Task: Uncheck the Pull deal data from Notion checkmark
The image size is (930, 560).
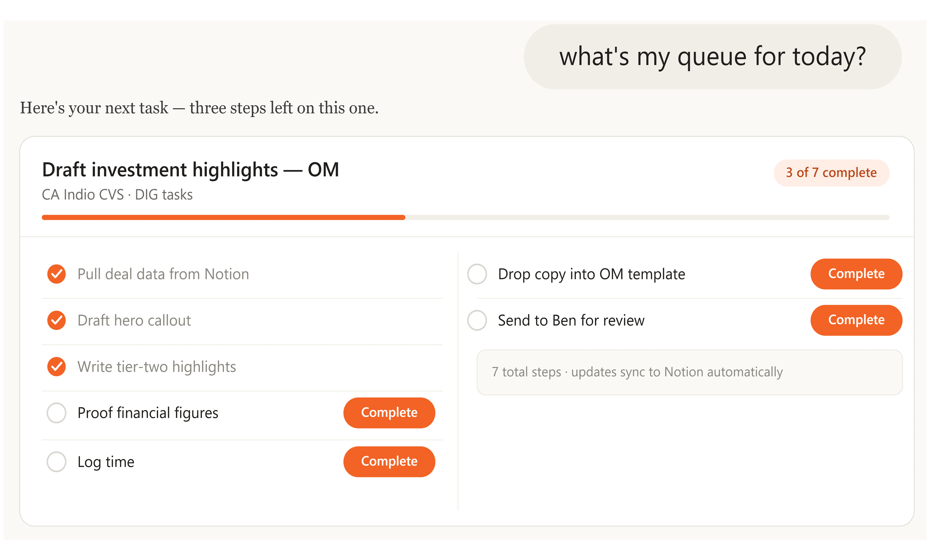Action: (57, 274)
